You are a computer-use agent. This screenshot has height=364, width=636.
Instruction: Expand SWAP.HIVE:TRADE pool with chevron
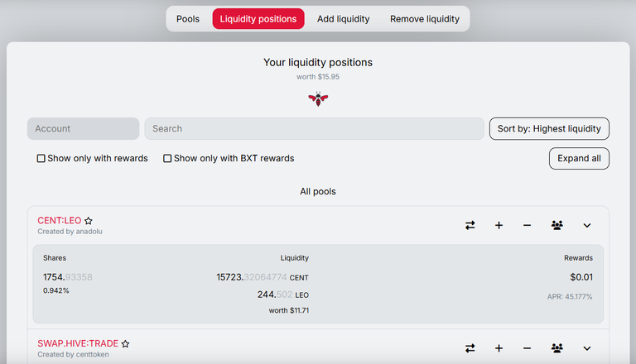587,348
